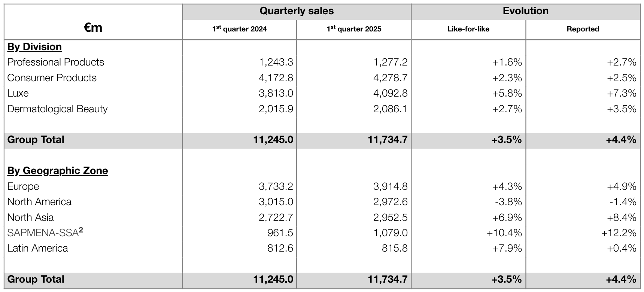Select the '1st quarter 2025' column header

tap(354, 29)
